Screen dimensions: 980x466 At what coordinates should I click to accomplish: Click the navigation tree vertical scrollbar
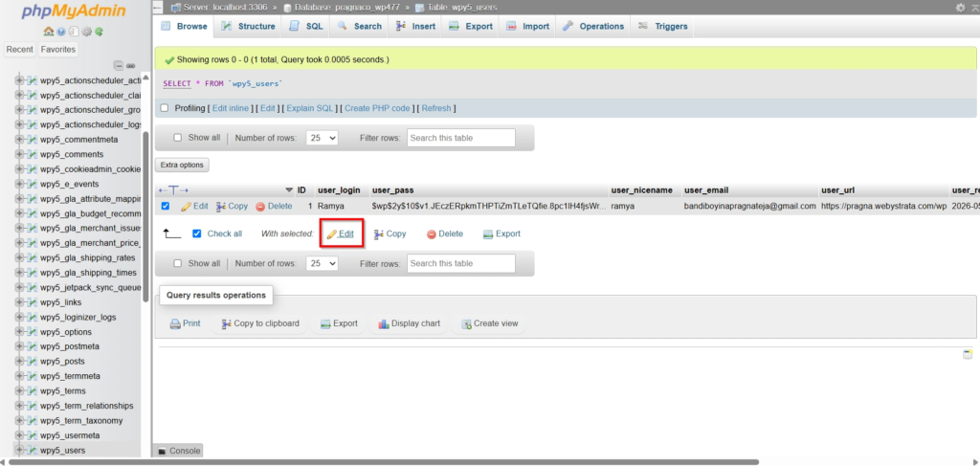click(145, 215)
